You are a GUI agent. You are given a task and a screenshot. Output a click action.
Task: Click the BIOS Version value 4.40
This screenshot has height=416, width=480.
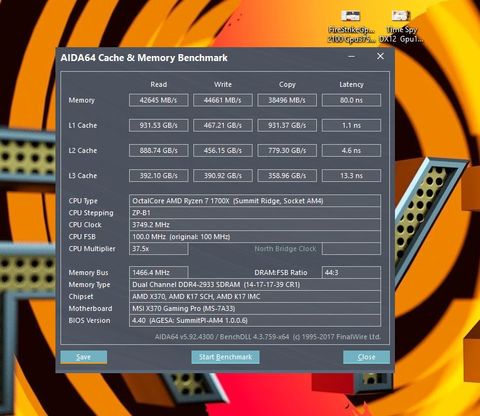(x=255, y=320)
